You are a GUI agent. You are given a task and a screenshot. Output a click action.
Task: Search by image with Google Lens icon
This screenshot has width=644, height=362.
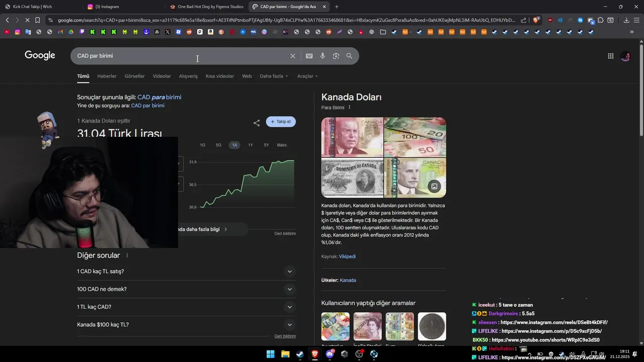(x=336, y=56)
